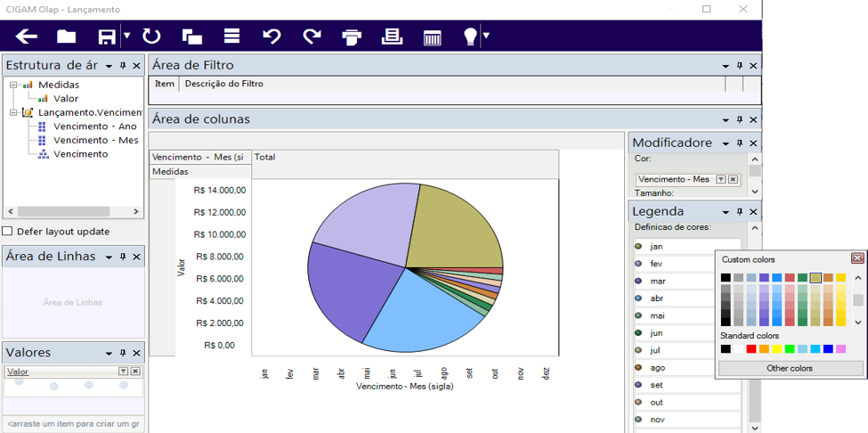868x433 pixels.
Task: Click the printer-with-page icon beside print
Action: pos(392,37)
